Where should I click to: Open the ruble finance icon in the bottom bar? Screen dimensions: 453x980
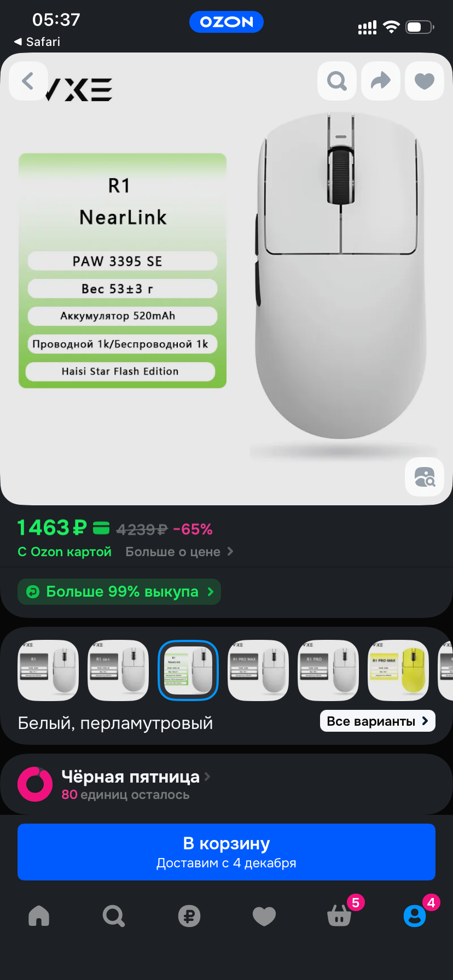point(189,915)
